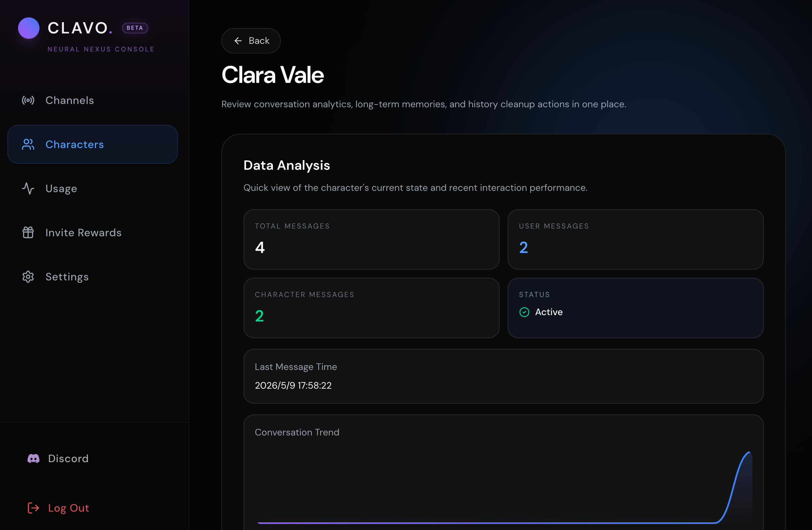
Task: Click the Conversation Trend label
Action: pos(297,432)
